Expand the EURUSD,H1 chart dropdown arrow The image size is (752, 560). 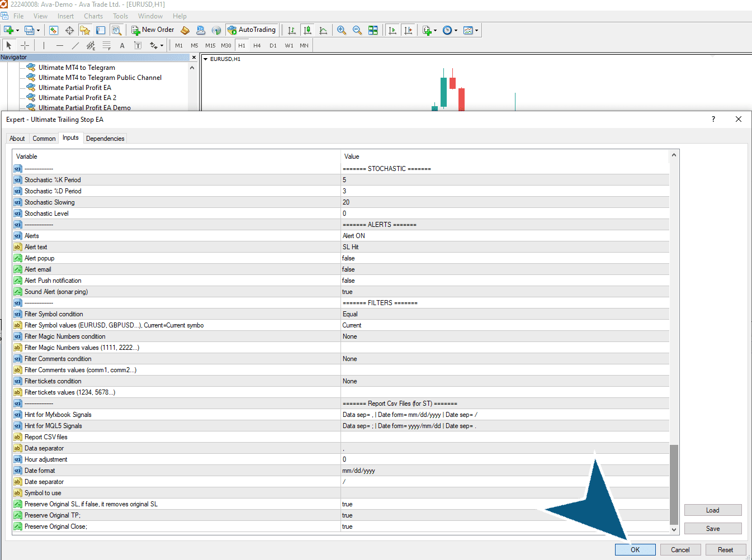point(206,59)
